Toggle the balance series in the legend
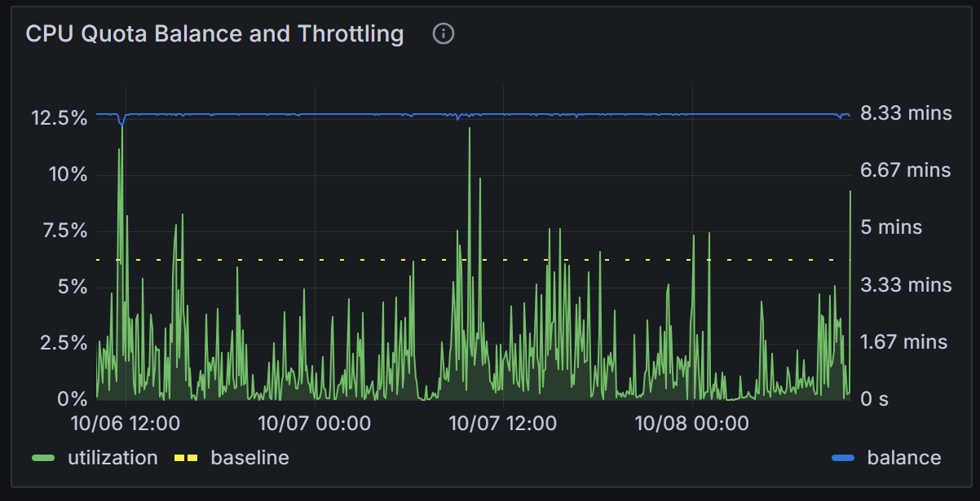 [903, 458]
